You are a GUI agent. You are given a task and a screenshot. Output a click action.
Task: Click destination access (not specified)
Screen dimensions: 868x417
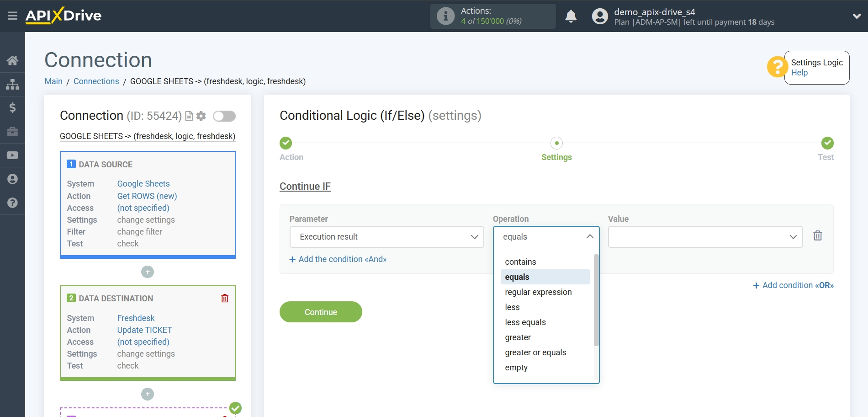pyautogui.click(x=143, y=342)
